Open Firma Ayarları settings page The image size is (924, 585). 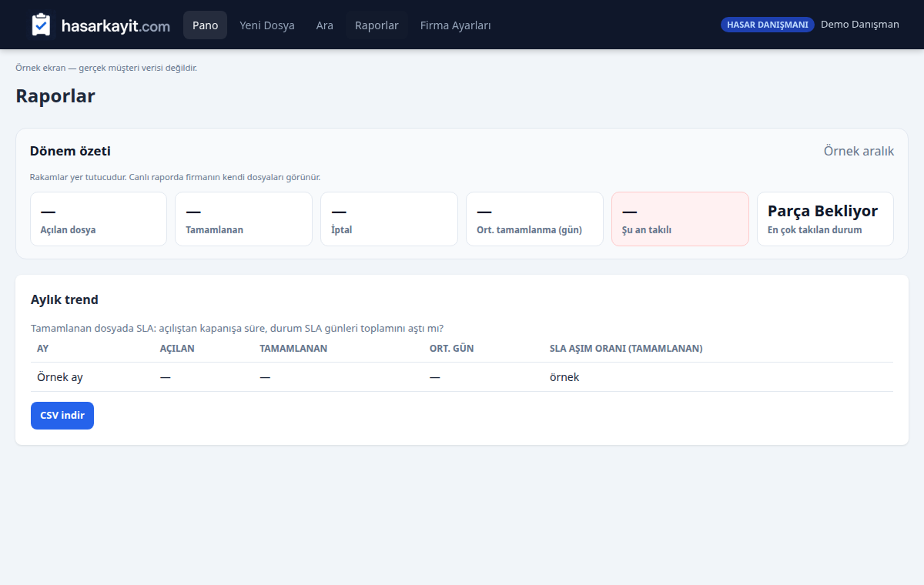point(456,25)
